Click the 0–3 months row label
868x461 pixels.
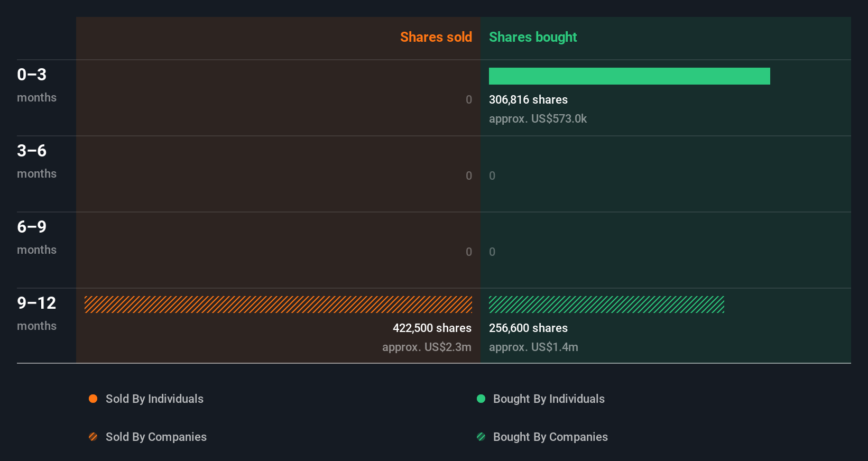[x=36, y=85]
